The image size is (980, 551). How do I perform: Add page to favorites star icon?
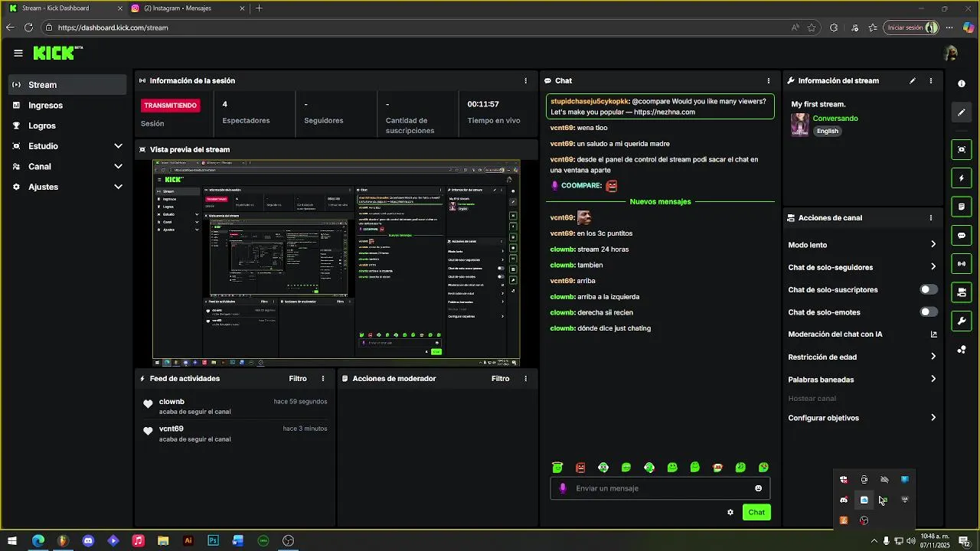tap(812, 28)
